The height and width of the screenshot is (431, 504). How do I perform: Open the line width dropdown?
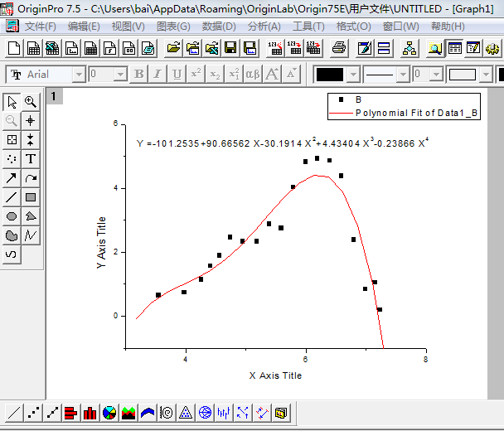point(436,75)
